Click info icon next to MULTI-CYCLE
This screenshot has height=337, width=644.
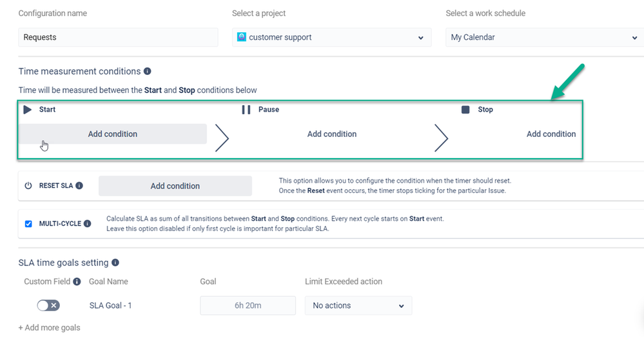[87, 224]
